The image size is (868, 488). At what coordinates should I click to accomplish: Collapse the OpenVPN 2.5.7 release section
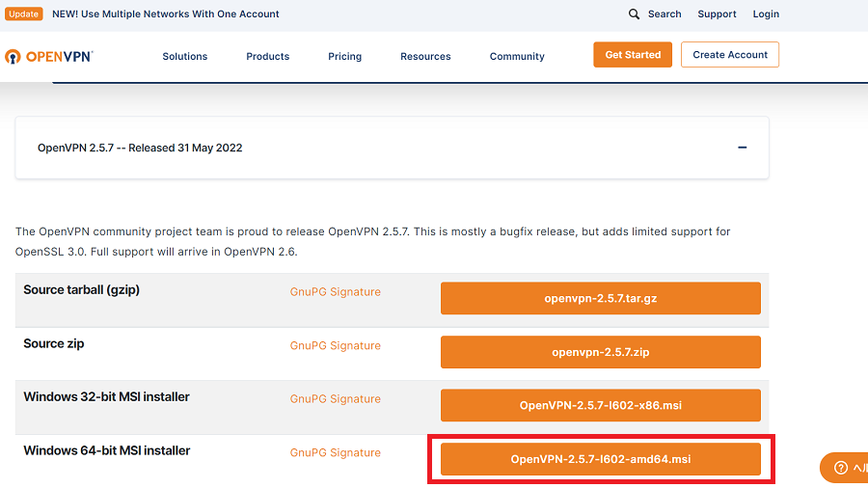tap(742, 148)
